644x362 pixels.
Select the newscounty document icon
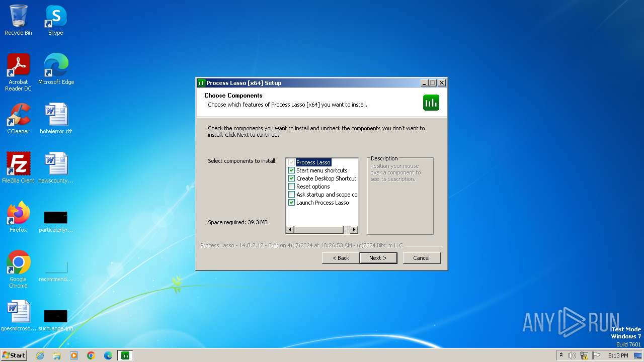[56, 167]
